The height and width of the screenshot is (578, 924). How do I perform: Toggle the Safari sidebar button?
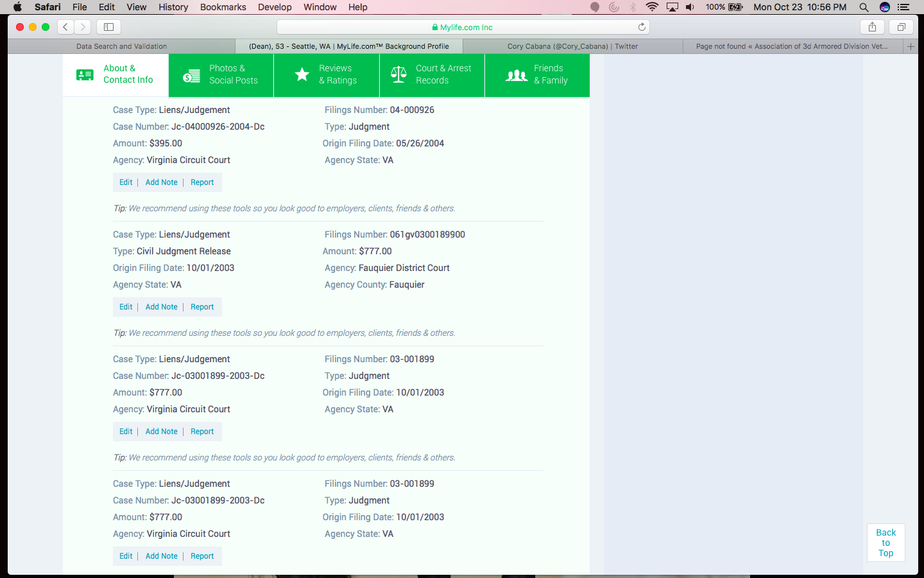(x=108, y=27)
